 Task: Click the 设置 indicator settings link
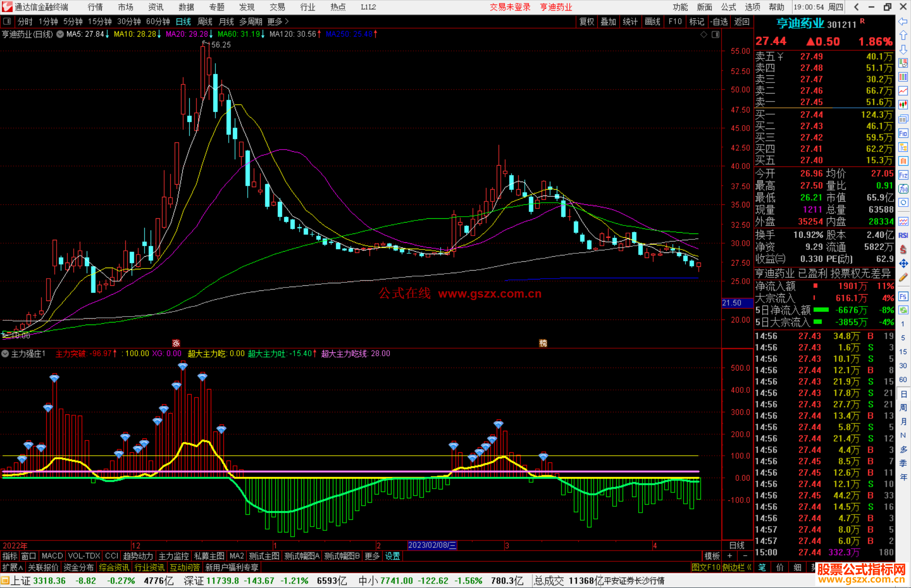392,556
